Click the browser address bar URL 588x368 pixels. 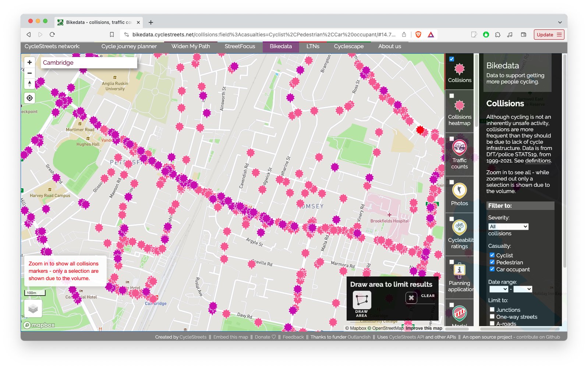pyautogui.click(x=264, y=35)
